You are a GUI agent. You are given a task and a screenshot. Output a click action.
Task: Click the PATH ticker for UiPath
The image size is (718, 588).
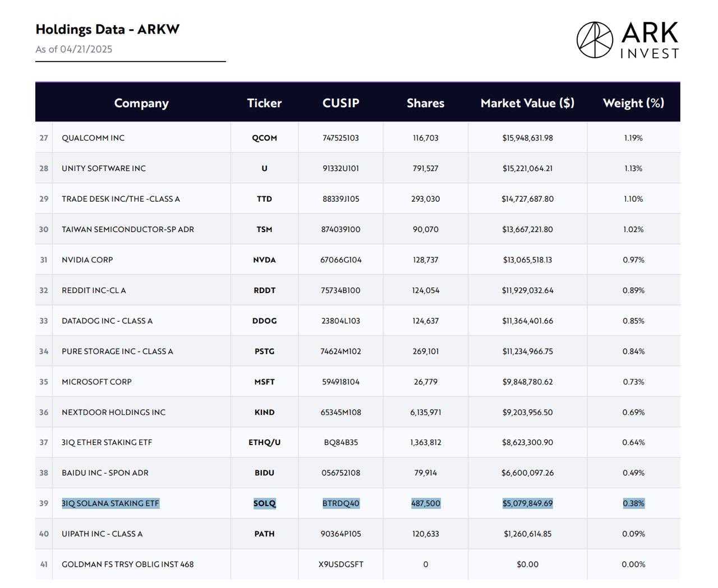point(264,534)
